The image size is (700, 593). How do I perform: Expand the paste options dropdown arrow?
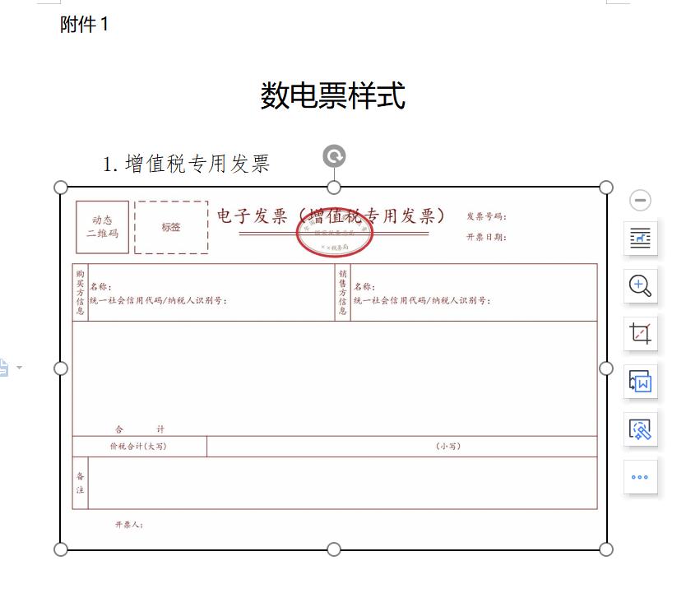coord(20,368)
